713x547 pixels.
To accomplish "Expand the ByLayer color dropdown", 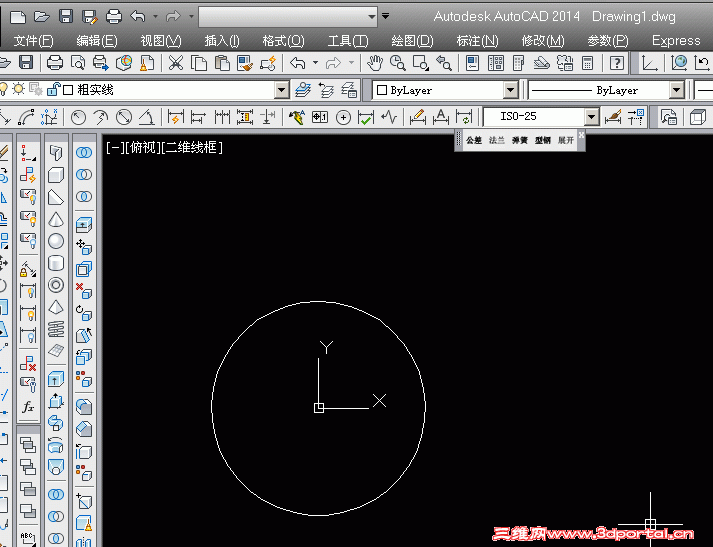I will coord(511,90).
